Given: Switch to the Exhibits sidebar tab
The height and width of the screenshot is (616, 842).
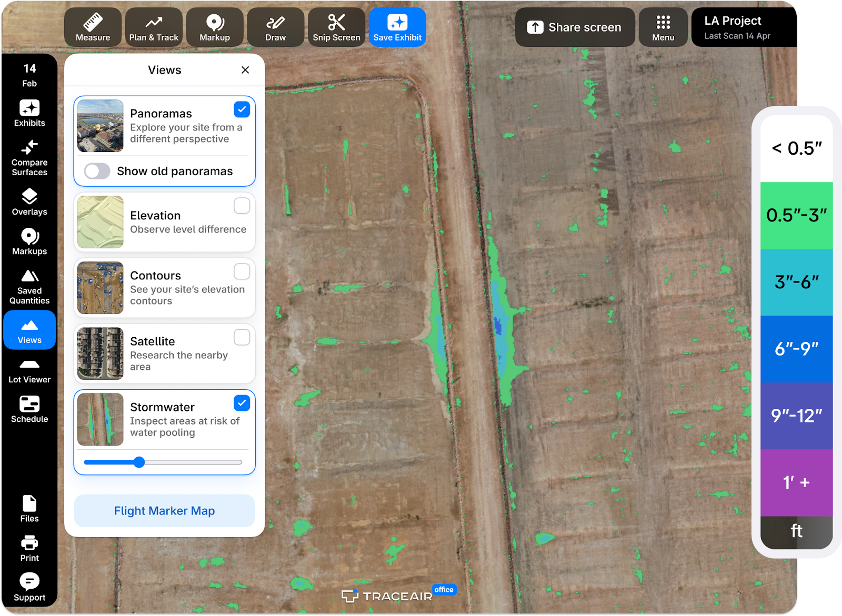Looking at the screenshot, I should tap(29, 113).
